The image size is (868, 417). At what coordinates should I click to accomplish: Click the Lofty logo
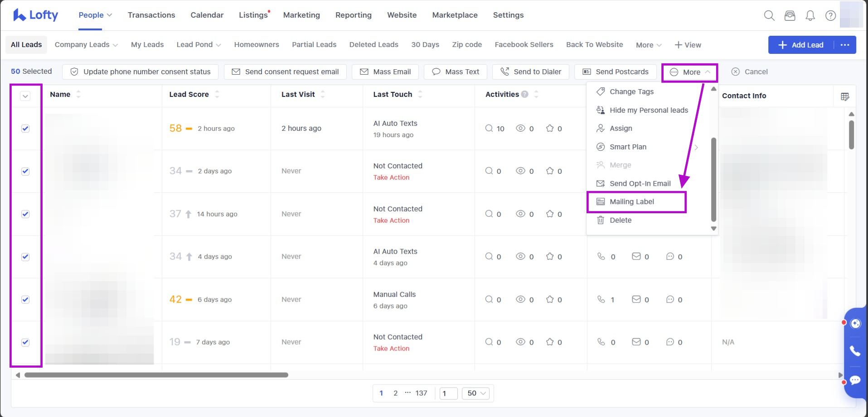(x=36, y=15)
